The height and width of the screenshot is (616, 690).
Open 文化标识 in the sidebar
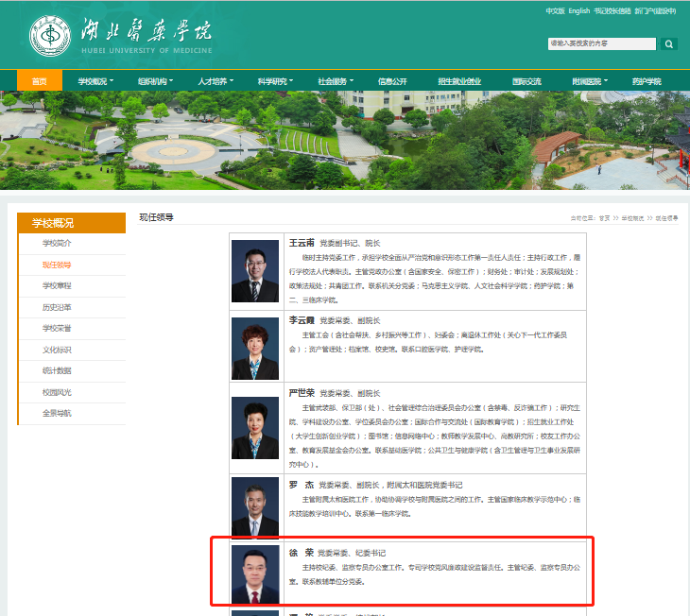click(57, 351)
